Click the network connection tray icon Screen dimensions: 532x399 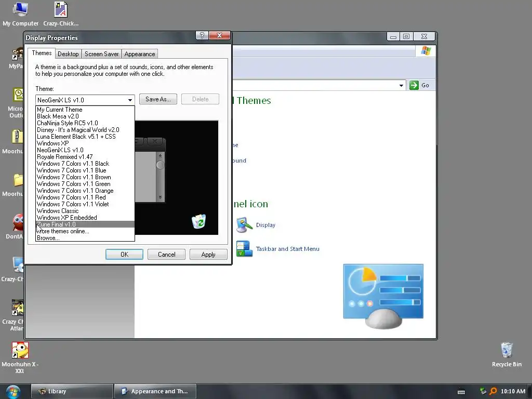[483, 391]
